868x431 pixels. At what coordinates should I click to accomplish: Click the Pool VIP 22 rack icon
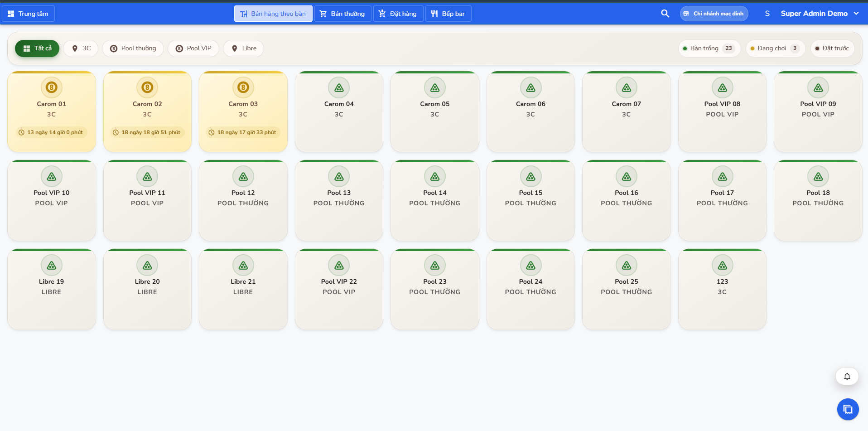tap(339, 266)
